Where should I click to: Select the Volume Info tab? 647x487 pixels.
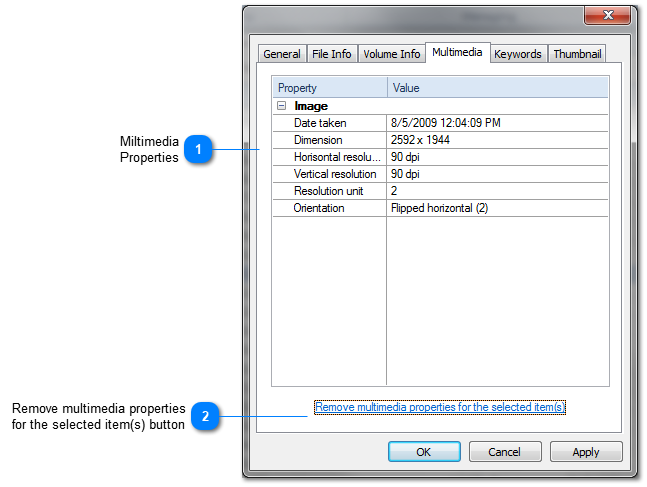click(x=391, y=54)
